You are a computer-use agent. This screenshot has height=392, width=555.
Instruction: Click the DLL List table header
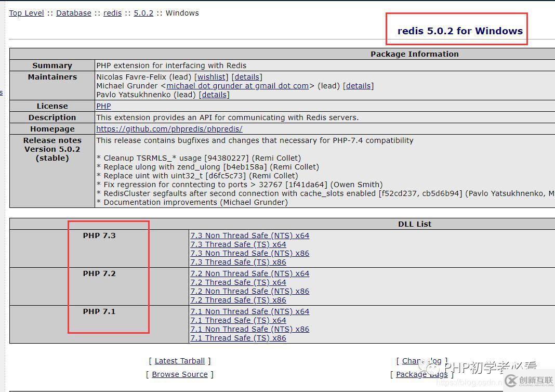click(415, 224)
